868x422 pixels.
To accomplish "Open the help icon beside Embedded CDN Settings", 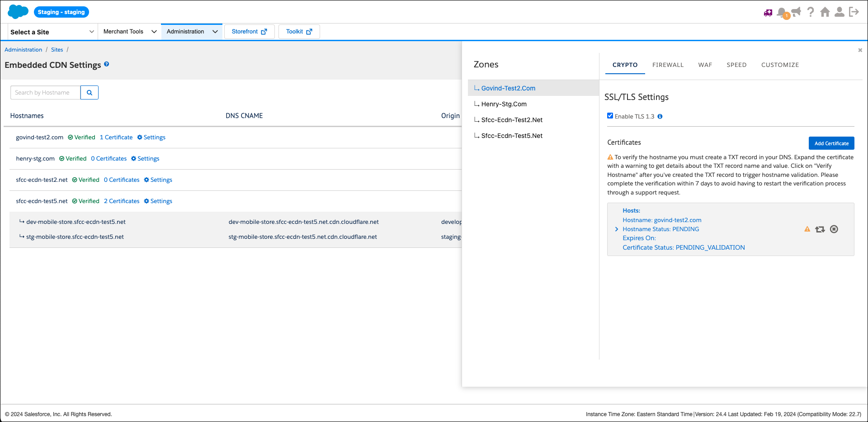I will pos(107,64).
